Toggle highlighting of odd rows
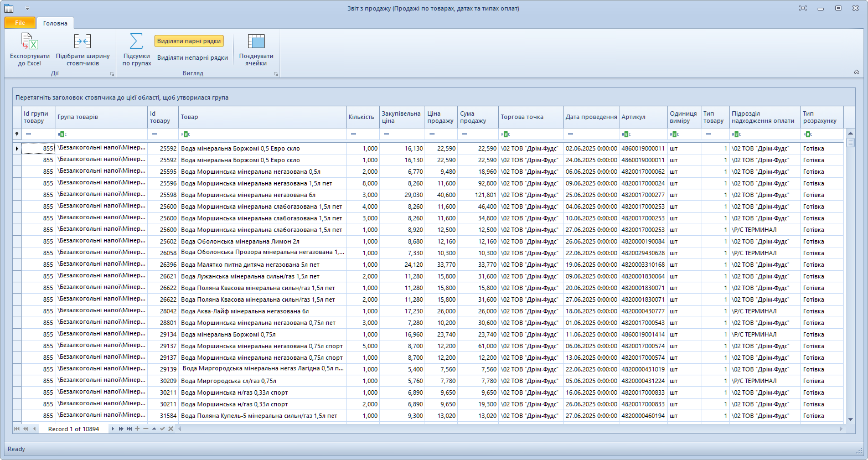 192,58
